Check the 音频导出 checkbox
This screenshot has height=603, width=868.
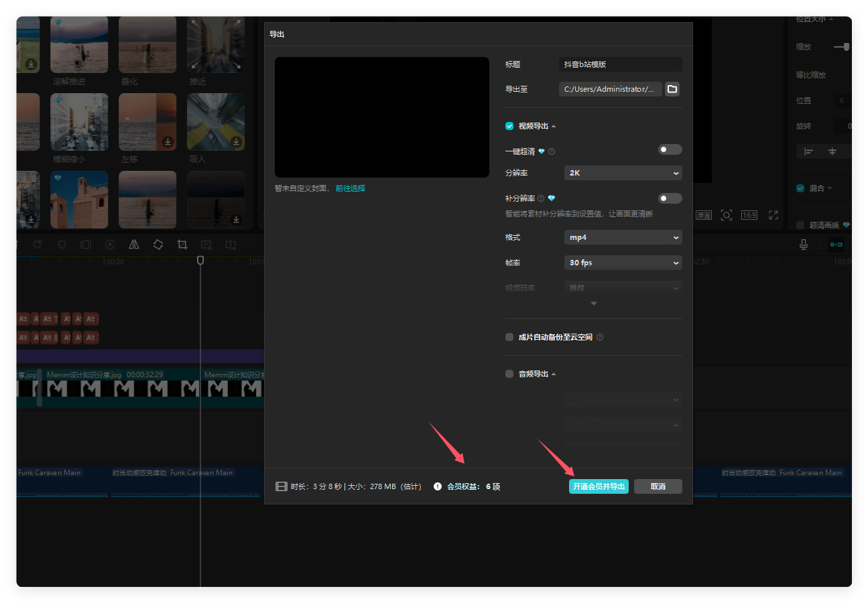coord(509,374)
